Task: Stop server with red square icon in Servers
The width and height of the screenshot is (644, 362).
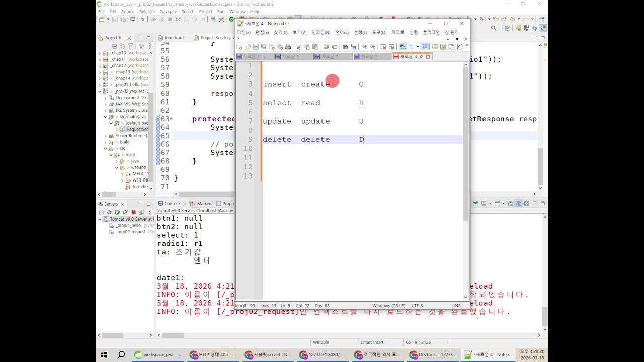Action: pos(134,212)
